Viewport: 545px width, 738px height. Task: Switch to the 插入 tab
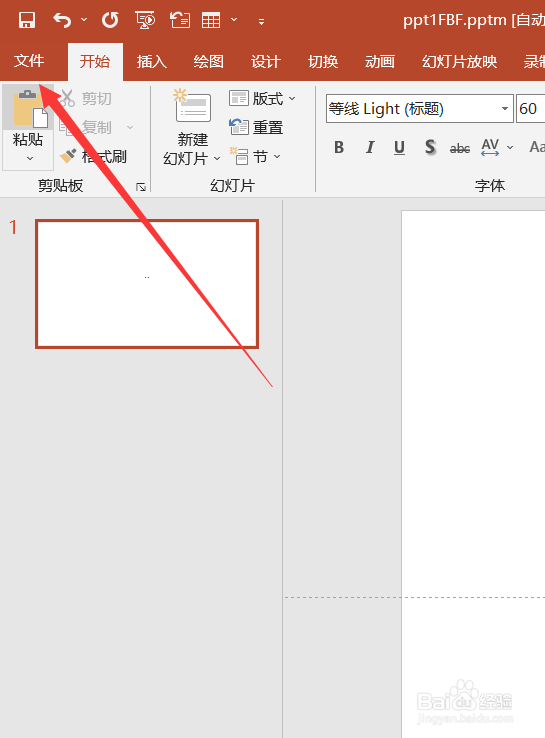pyautogui.click(x=152, y=62)
